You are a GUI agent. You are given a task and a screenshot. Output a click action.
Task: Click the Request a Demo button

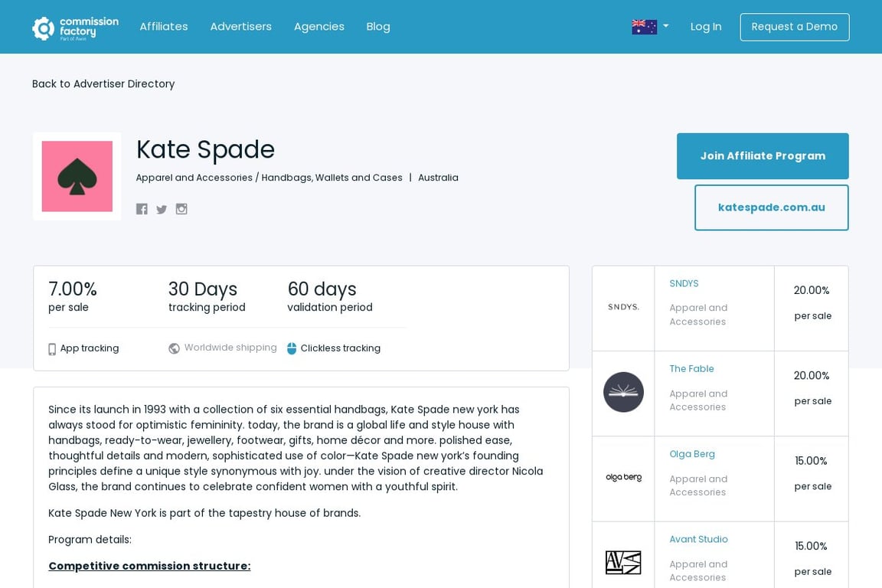[x=794, y=27]
